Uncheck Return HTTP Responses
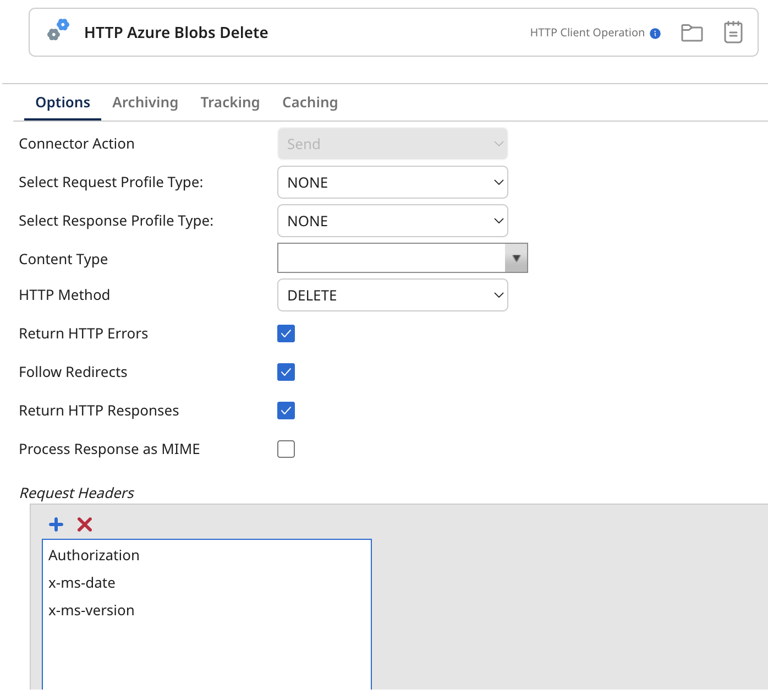 tap(286, 411)
